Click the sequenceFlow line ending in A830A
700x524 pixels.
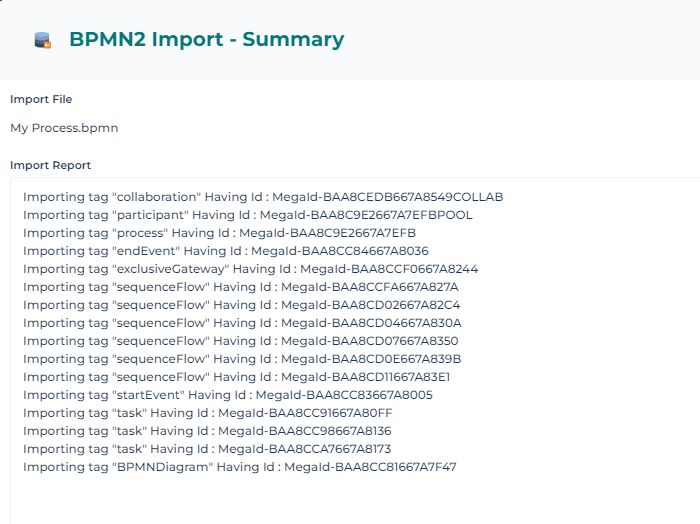pyautogui.click(x=242, y=323)
